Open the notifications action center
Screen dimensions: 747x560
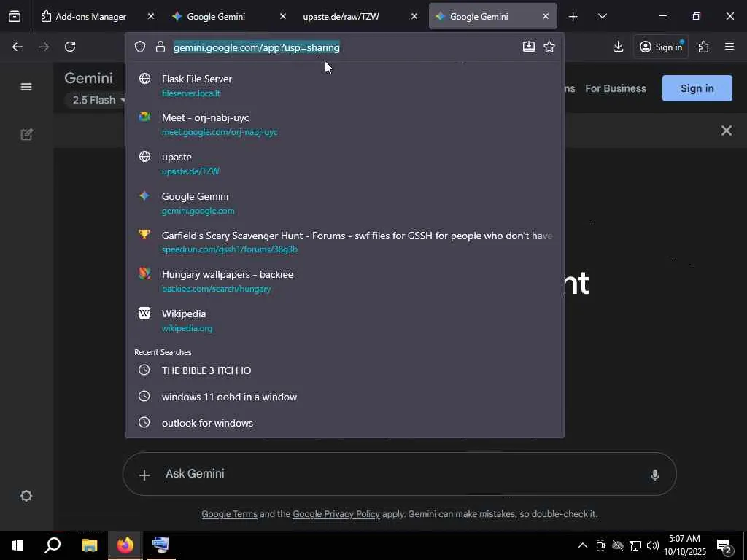point(724,545)
